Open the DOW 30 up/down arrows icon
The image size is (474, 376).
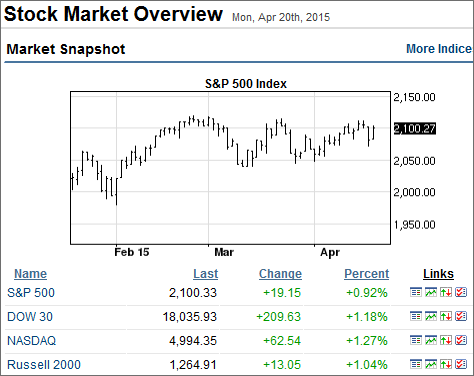(446, 316)
